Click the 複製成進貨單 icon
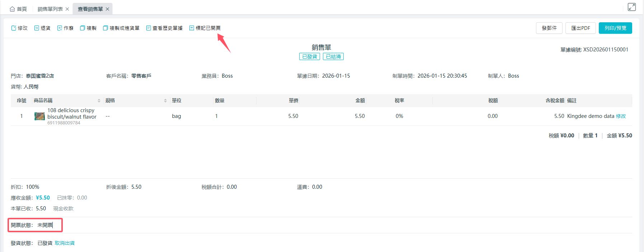The width and height of the screenshot is (644, 252). click(x=105, y=28)
